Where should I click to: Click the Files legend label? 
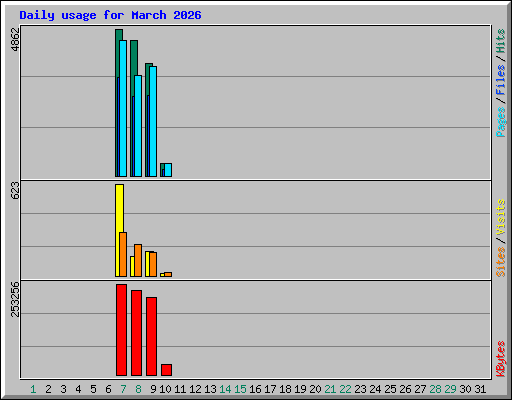pos(501,80)
